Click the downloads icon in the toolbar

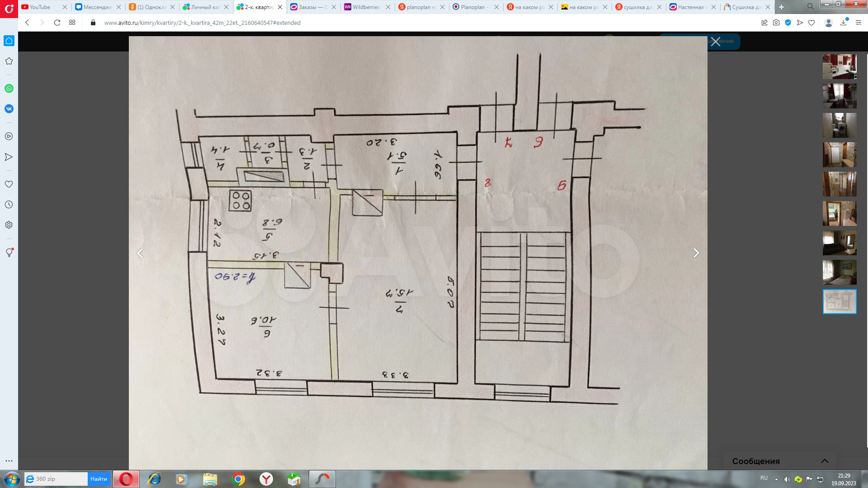coord(843,23)
